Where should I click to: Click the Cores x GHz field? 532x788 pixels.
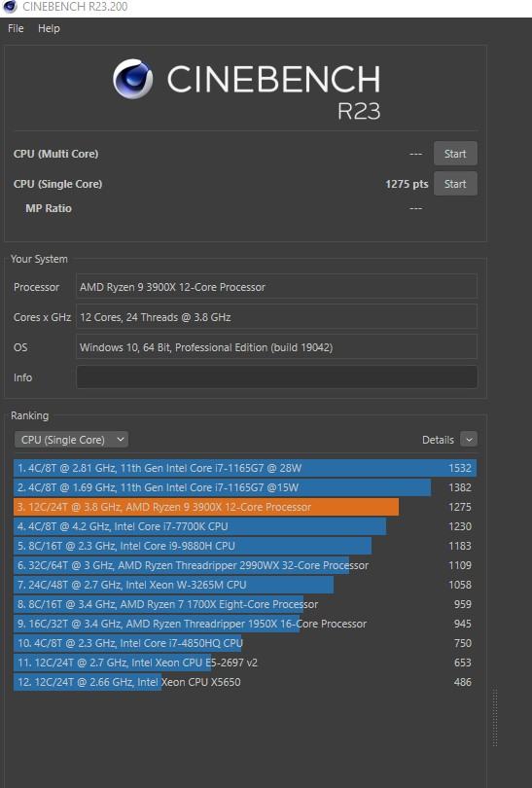click(276, 317)
